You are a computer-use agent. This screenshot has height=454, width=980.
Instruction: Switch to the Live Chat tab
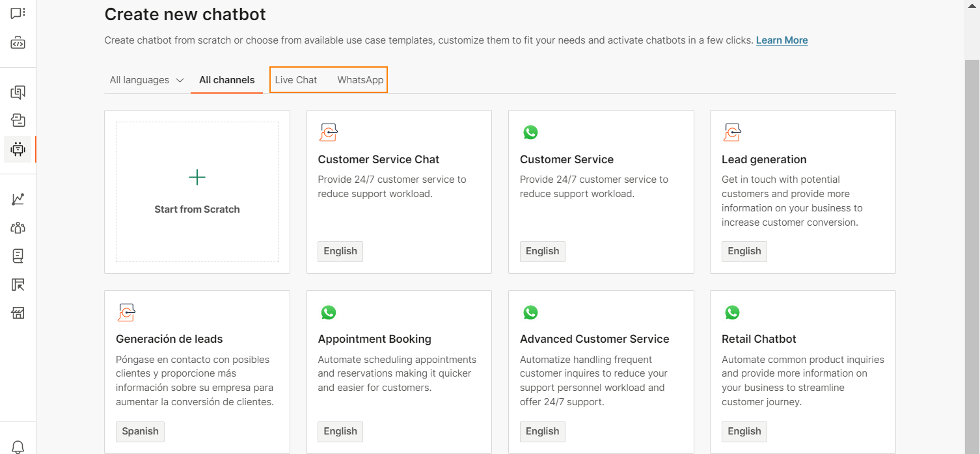pos(296,80)
